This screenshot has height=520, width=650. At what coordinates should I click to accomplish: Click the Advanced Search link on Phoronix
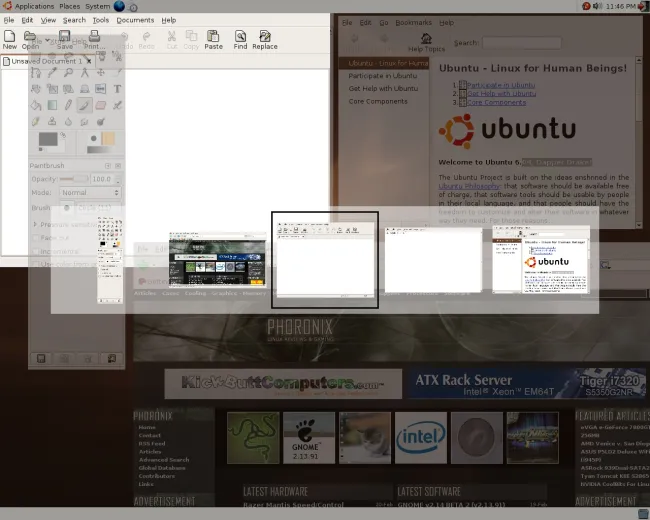point(164,460)
